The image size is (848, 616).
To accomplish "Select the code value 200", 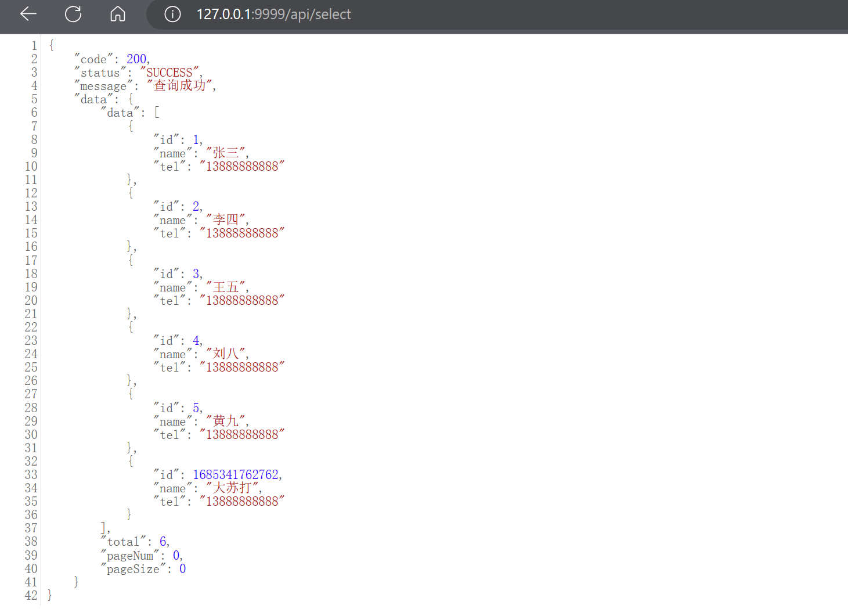I will (136, 59).
